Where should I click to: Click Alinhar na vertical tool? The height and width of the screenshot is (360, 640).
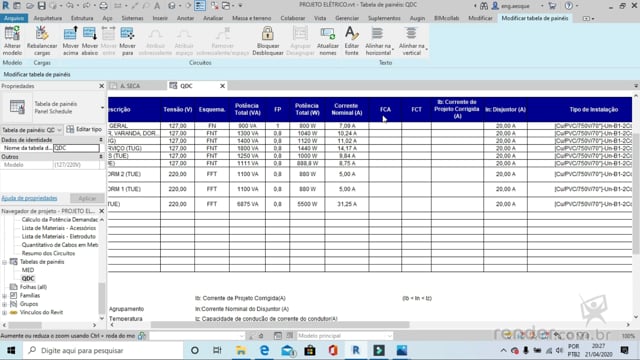(411, 40)
